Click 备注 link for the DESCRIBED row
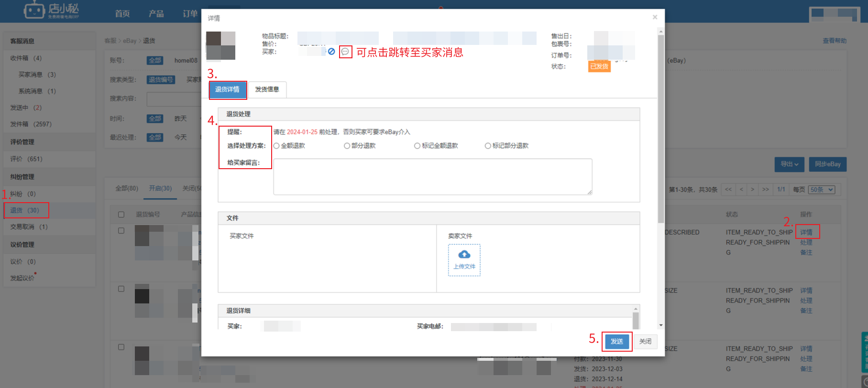The width and height of the screenshot is (868, 388). (x=806, y=252)
